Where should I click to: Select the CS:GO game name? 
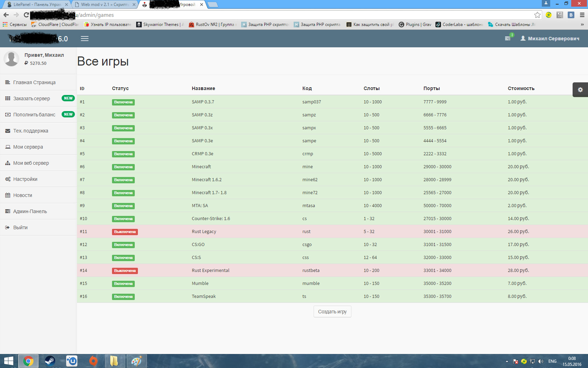point(198,244)
